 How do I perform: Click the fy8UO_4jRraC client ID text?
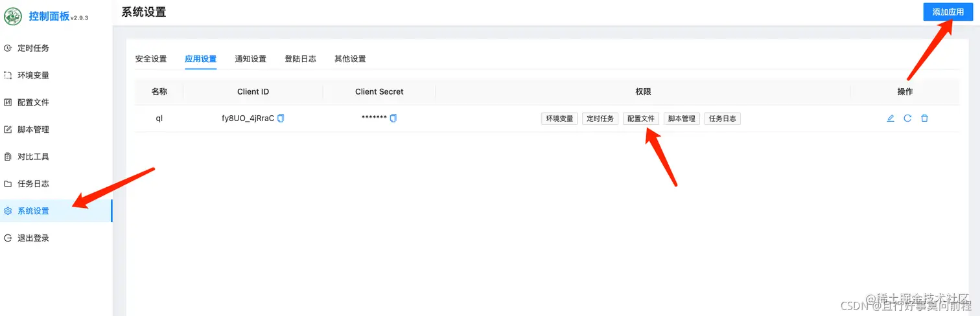248,119
